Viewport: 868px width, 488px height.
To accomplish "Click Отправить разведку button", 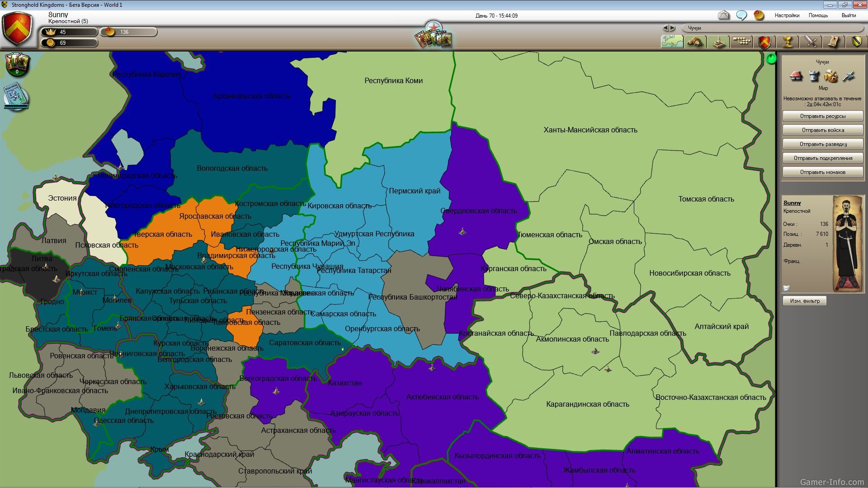I will 822,144.
